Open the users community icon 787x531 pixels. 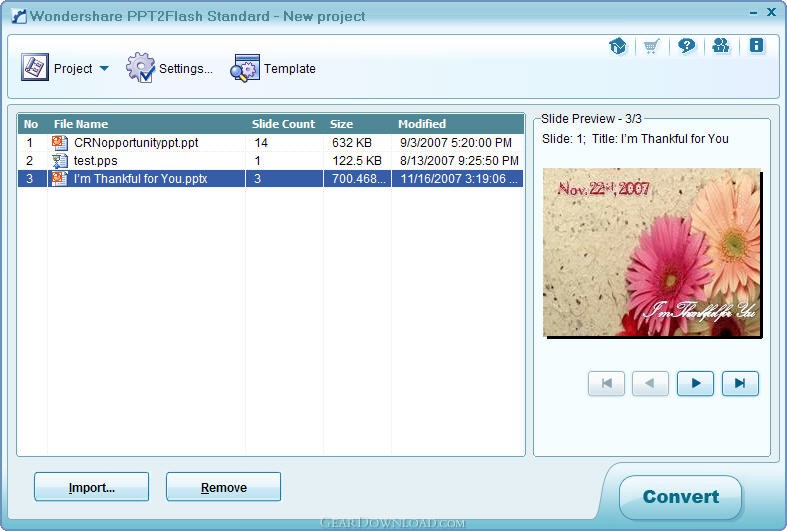tap(721, 46)
